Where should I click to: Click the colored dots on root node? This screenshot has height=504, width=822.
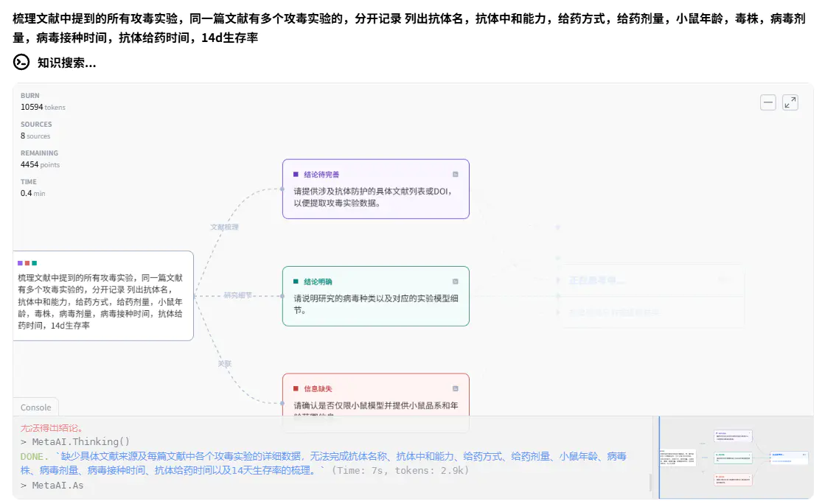pyautogui.click(x=27, y=263)
